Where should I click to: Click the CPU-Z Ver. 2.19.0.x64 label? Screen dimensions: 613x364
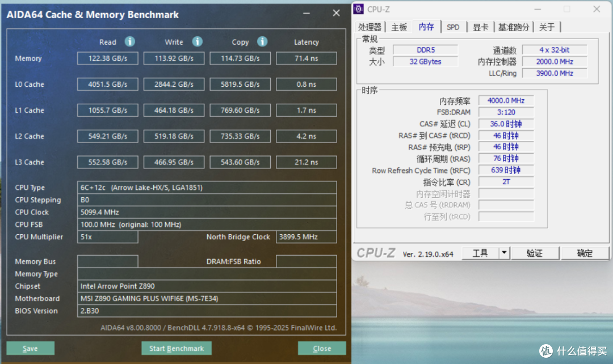tap(428, 254)
